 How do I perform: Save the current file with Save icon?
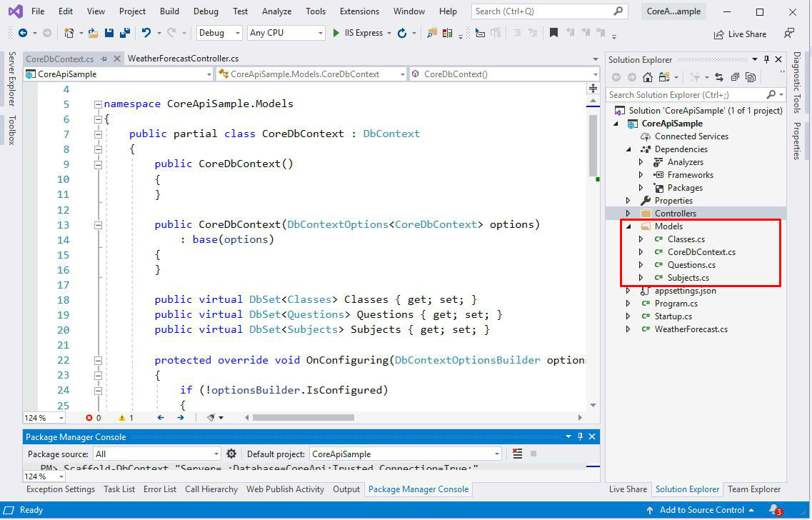click(109, 33)
